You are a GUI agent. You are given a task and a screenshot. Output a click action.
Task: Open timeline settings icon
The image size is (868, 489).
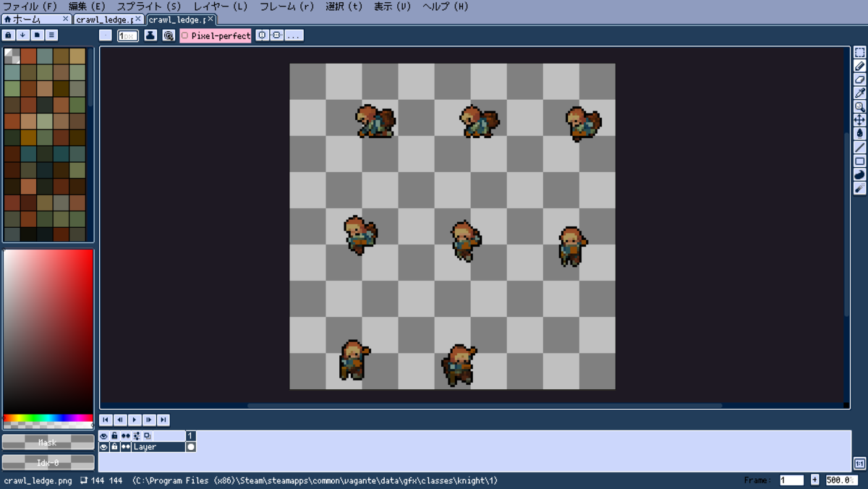[136, 436]
